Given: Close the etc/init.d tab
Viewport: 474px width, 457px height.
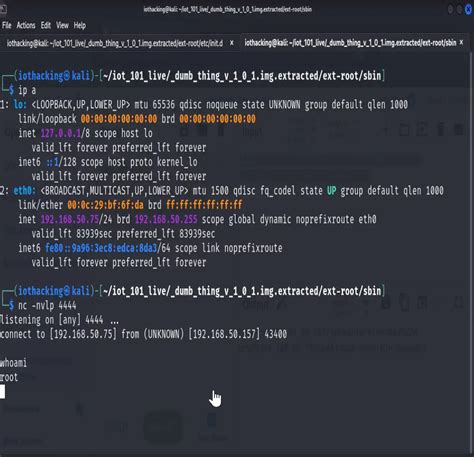Looking at the screenshot, I should click(232, 43).
